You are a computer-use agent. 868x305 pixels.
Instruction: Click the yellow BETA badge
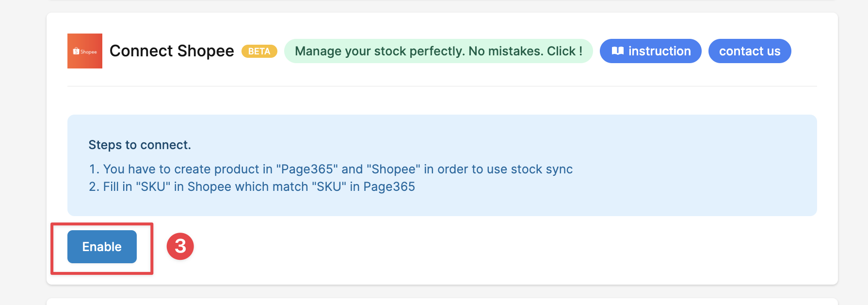coord(259,51)
